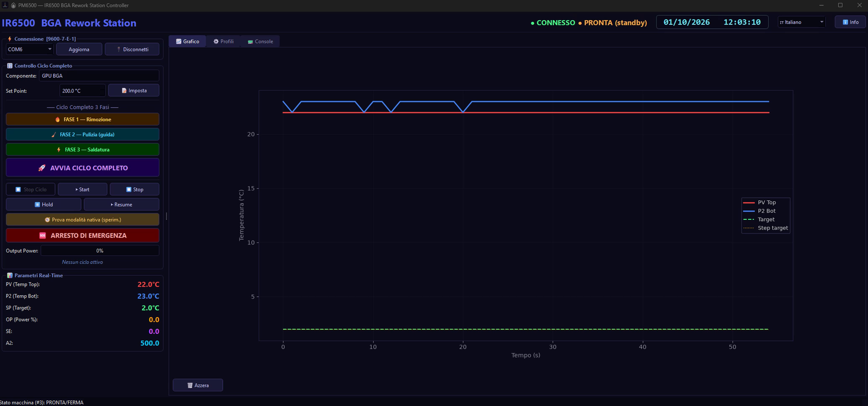
Task: Click the SOS icon on ARRESTO DI EMERGENZA
Action: (x=43, y=236)
